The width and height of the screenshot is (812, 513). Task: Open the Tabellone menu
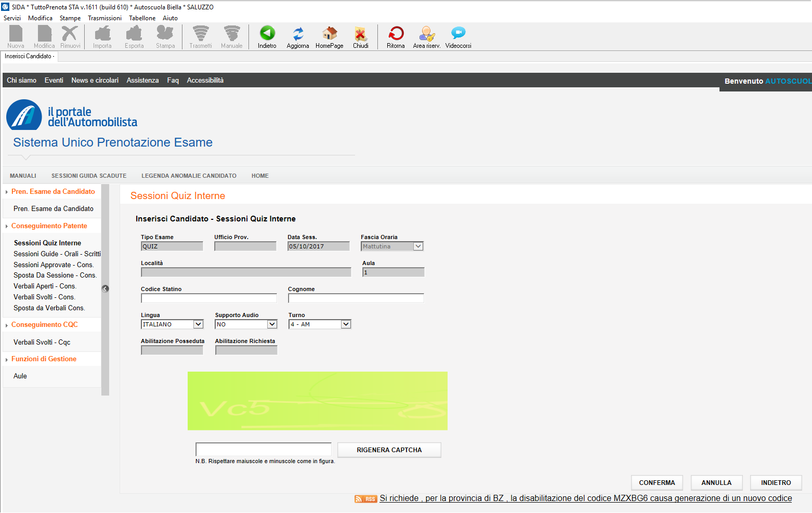(x=142, y=18)
